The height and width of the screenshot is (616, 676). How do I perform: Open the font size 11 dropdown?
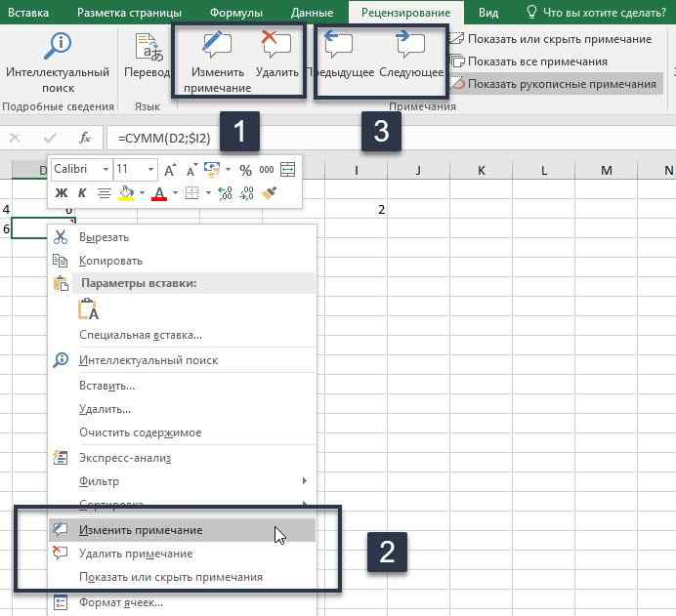click(150, 169)
